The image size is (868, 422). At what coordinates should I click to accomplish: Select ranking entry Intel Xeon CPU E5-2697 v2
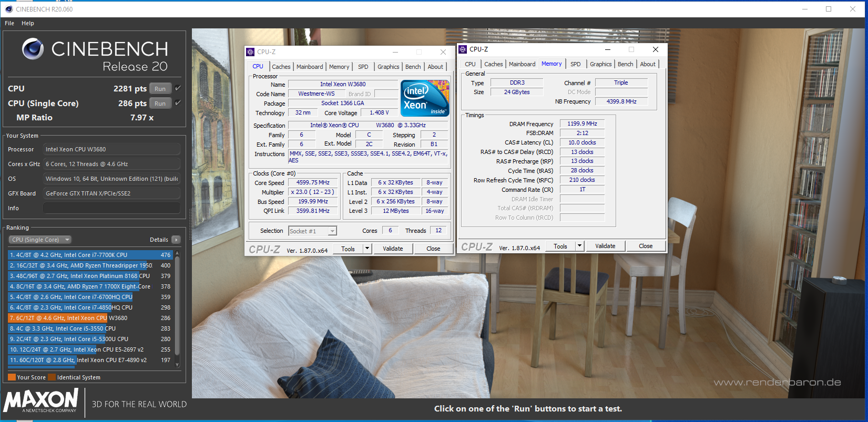(x=90, y=349)
